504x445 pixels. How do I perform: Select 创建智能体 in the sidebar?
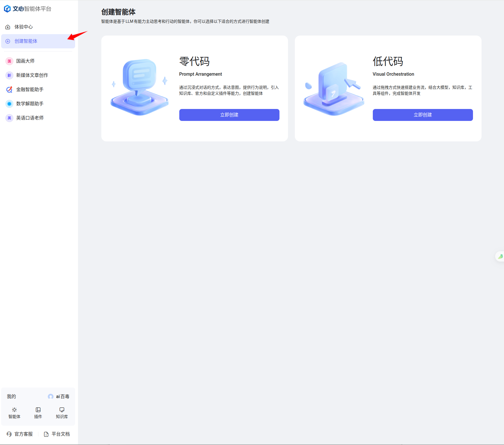pyautogui.click(x=38, y=41)
